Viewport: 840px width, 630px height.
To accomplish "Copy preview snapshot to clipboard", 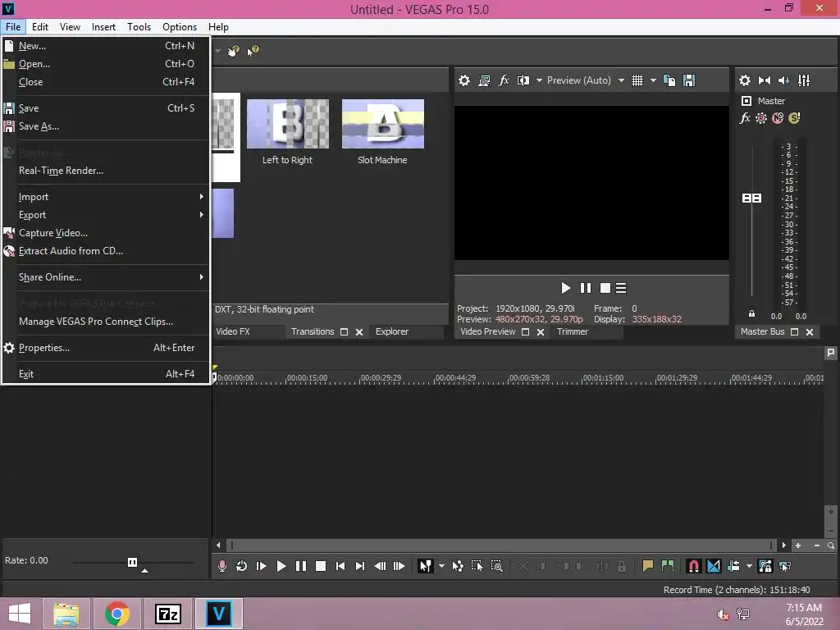I will click(669, 80).
